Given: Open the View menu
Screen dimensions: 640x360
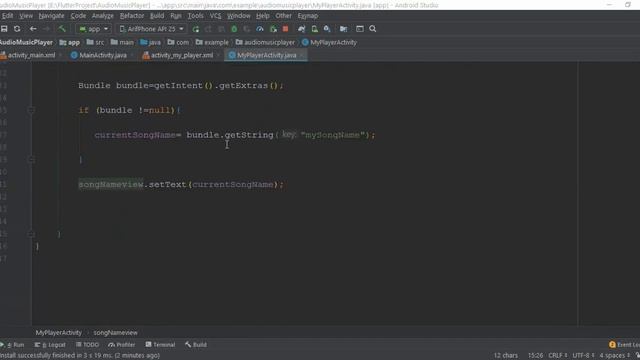Looking at the screenshot, I should 26,16.
